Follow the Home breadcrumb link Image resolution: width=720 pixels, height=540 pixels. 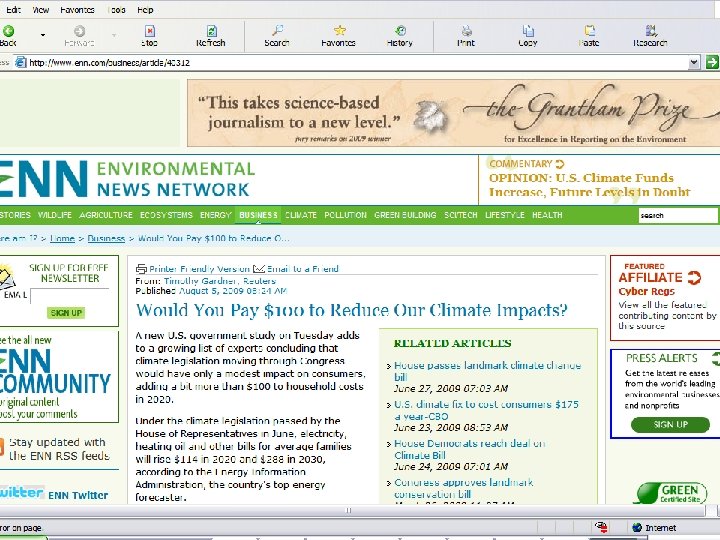pyautogui.click(x=62, y=238)
